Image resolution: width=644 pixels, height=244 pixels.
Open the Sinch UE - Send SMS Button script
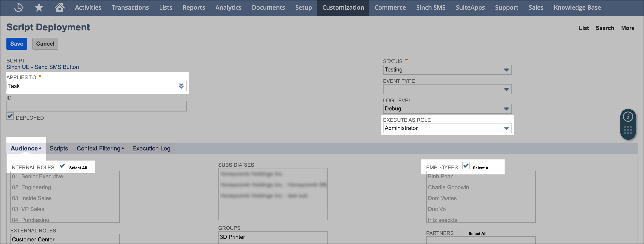pyautogui.click(x=42, y=67)
